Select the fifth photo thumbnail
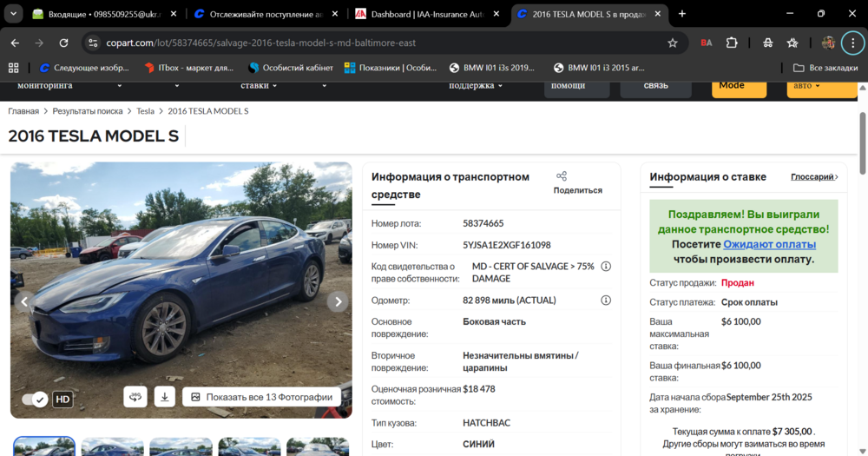The width and height of the screenshot is (868, 456). (x=318, y=446)
